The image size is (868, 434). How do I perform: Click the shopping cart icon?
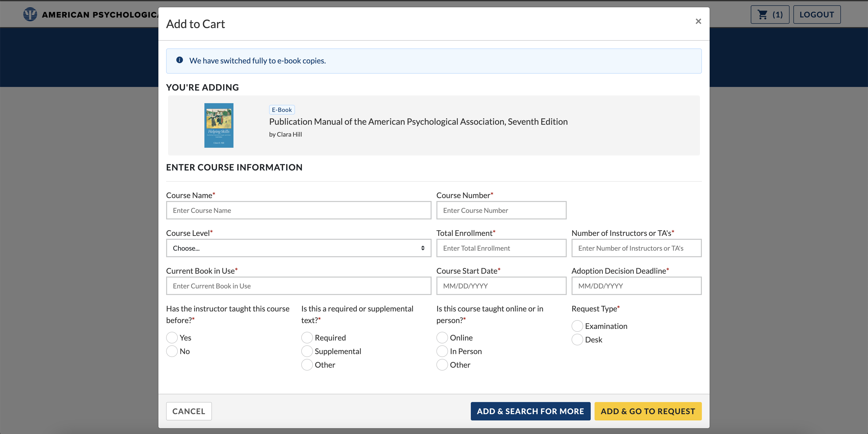coord(762,15)
